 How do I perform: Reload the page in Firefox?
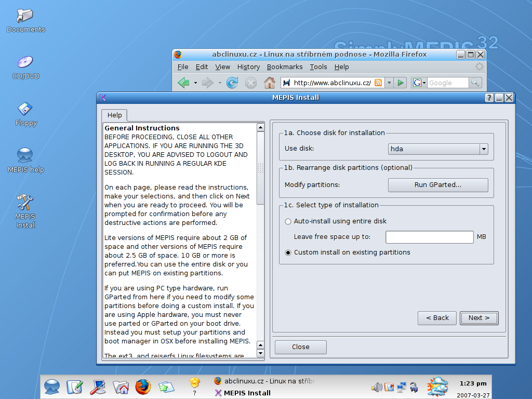click(232, 83)
